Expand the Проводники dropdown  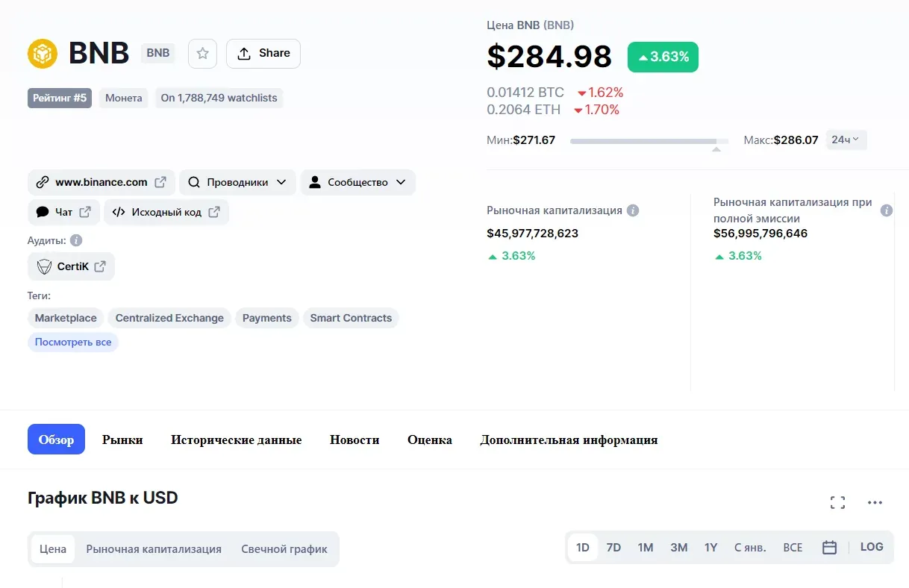[237, 182]
